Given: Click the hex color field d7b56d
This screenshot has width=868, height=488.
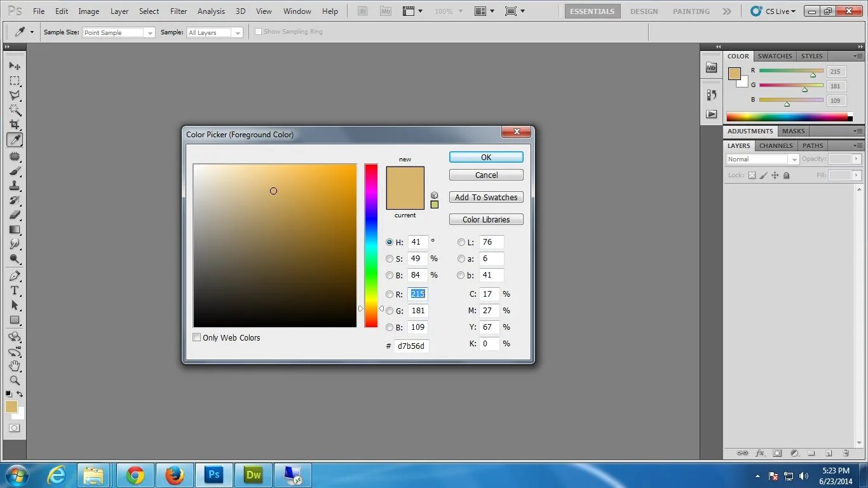Looking at the screenshot, I should [x=412, y=346].
